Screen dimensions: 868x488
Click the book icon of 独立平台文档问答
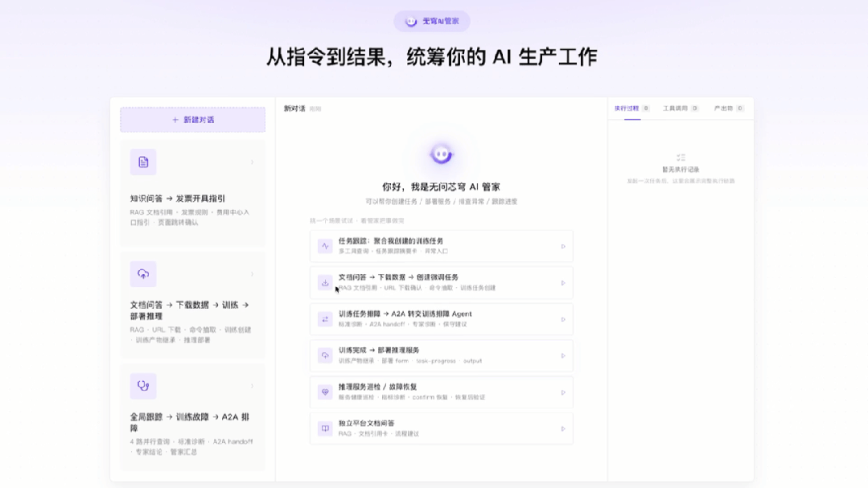(x=325, y=429)
